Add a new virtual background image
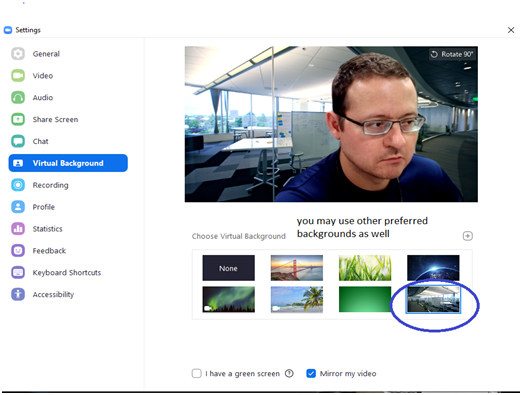Image resolution: width=522 pixels, height=395 pixels. click(x=468, y=236)
